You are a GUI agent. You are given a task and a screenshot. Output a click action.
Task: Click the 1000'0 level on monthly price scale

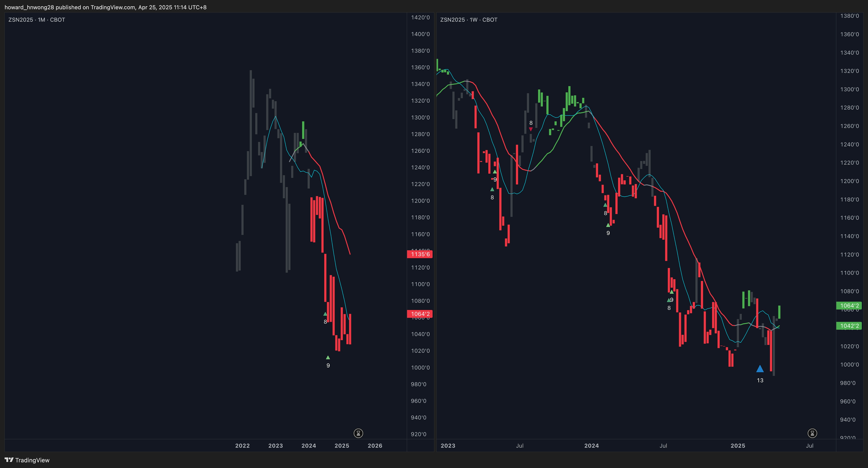click(x=420, y=368)
